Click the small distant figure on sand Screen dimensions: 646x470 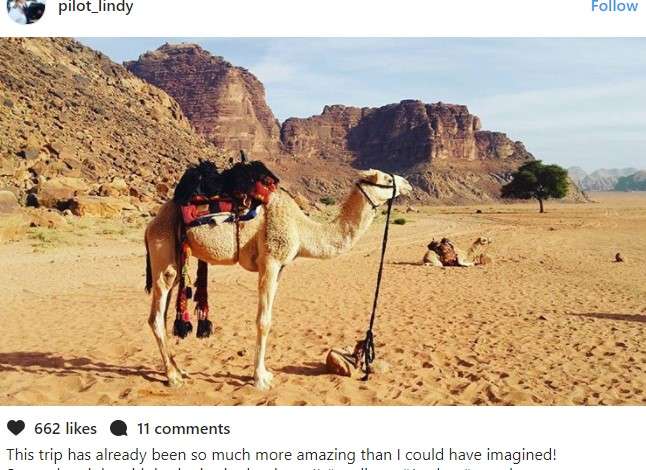(618, 258)
